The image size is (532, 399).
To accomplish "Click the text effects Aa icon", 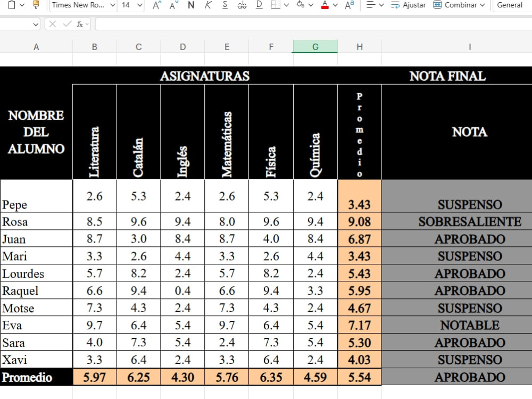I will pos(349,5).
